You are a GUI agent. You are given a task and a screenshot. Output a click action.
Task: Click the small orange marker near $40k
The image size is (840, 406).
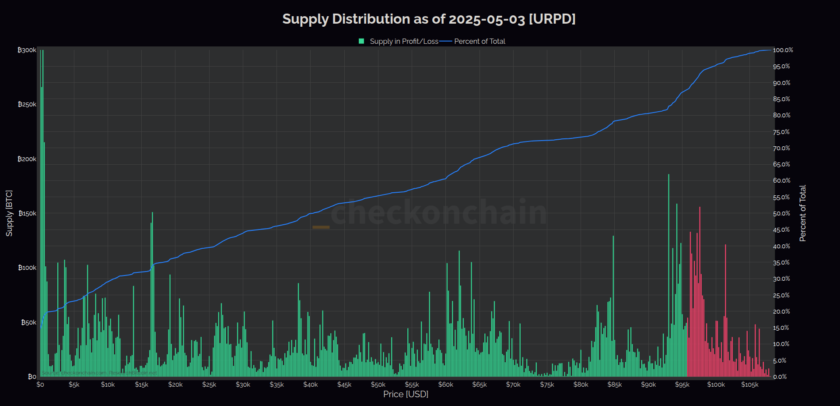[x=321, y=228]
